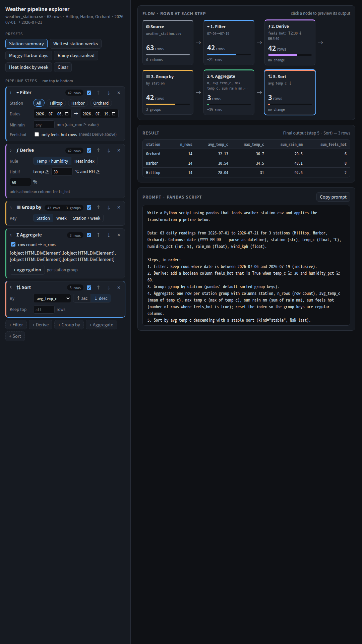Screen dimensions: 362x644
Task: Move the Filter step down
Action: click(109, 93)
